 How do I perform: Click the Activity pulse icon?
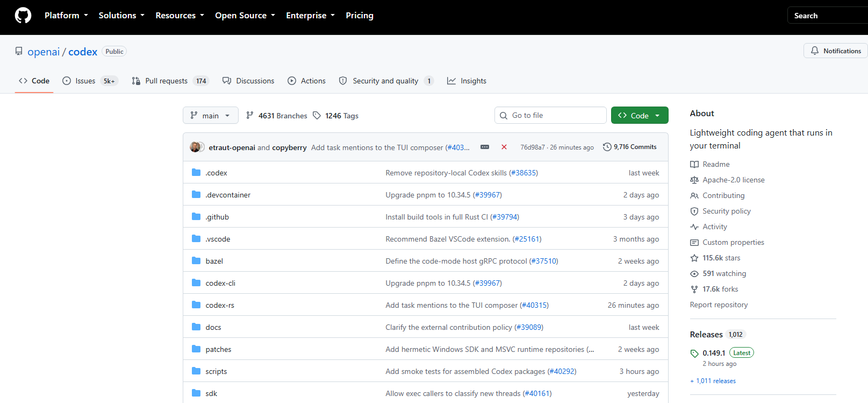(x=694, y=227)
